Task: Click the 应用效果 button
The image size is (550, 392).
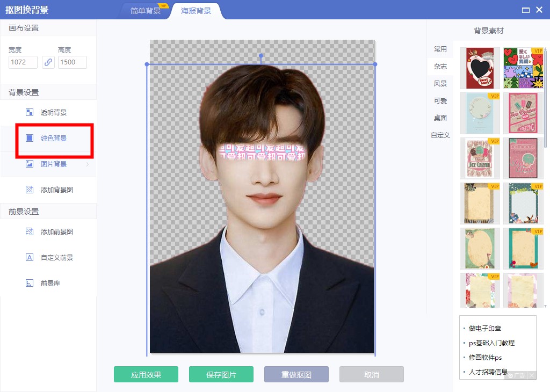Action: click(x=146, y=374)
